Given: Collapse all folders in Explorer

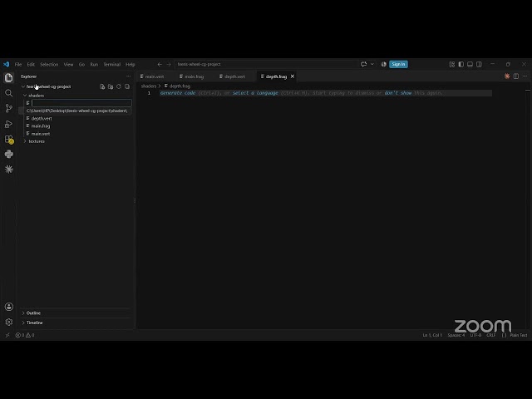Looking at the screenshot, I should 127,86.
